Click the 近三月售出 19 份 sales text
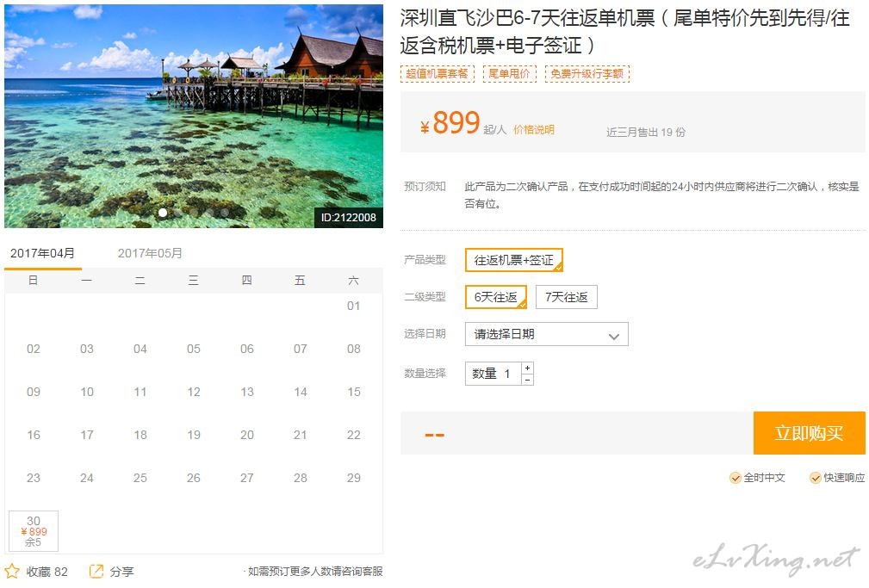This screenshot has width=869, height=588. (x=646, y=132)
